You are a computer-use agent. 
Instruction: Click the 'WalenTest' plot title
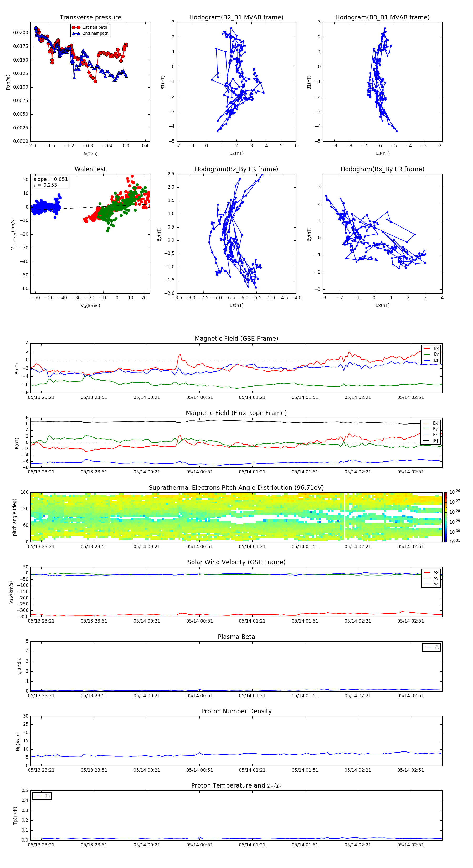pyautogui.click(x=90, y=169)
